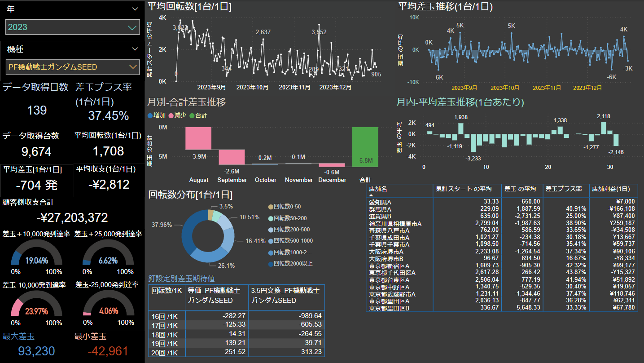Collapse the 年 slicer header chevron
The height and width of the screenshot is (363, 644).
pyautogui.click(x=135, y=9)
